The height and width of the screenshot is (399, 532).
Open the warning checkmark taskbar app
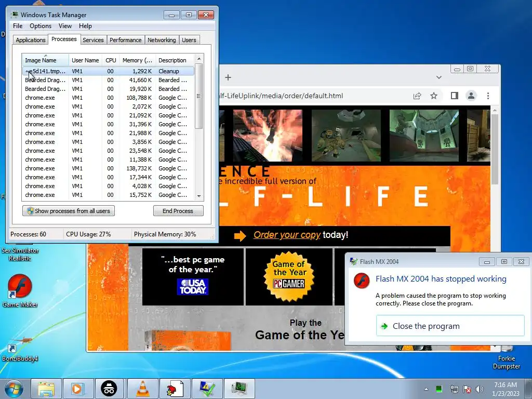207,389
